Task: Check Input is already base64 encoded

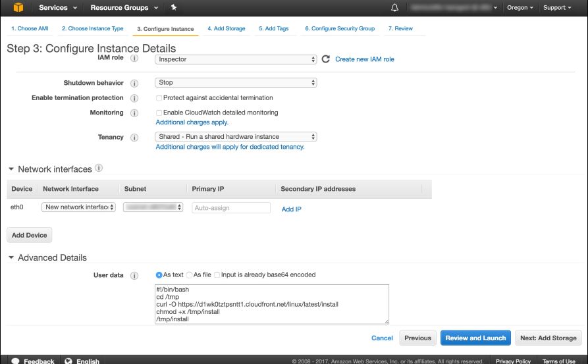Action: (x=217, y=274)
